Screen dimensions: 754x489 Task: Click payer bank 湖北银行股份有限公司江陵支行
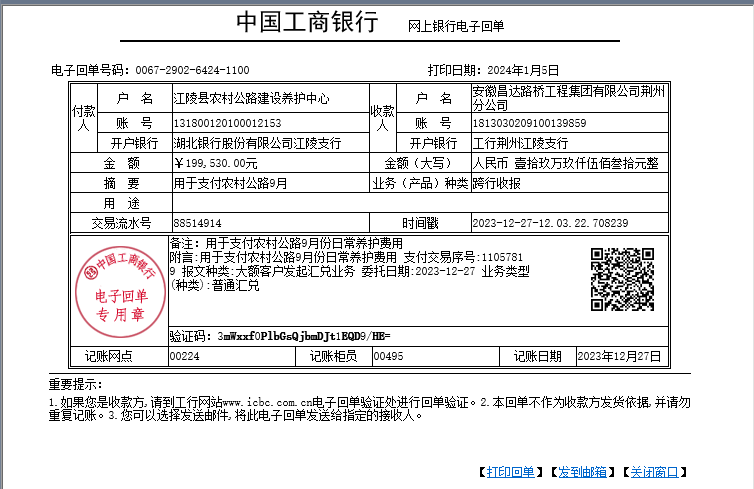257,143
